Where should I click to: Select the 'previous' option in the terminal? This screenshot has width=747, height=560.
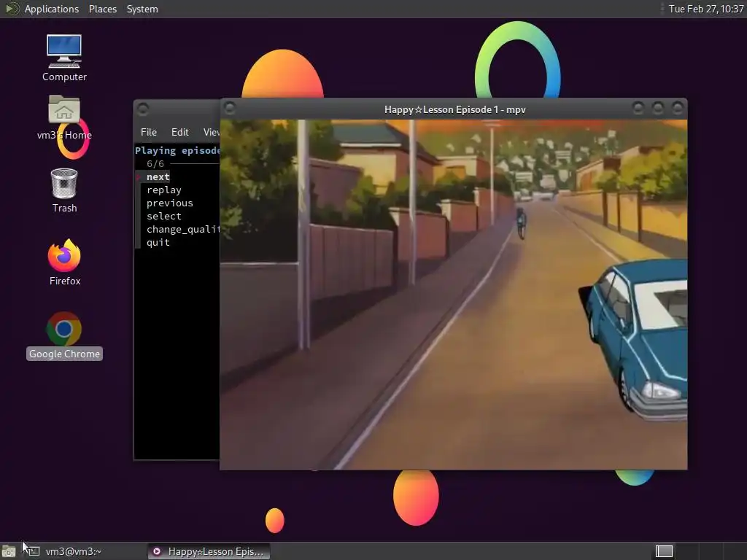tap(169, 203)
